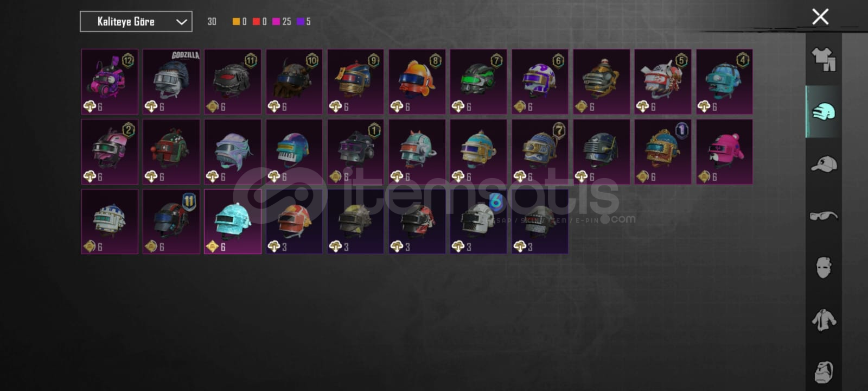Expand the Kaliteye Göre sort dropdown

136,22
